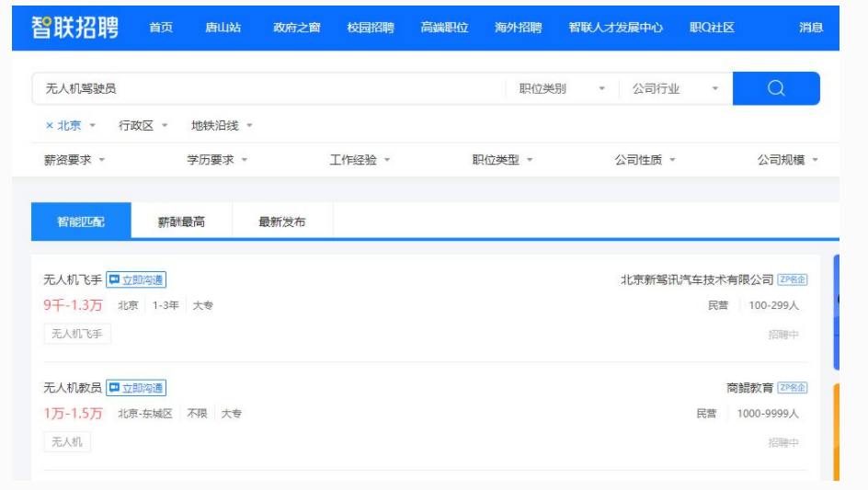Open 政府之窗 navigation item
Viewport: 868px width, 490px height.
[297, 28]
